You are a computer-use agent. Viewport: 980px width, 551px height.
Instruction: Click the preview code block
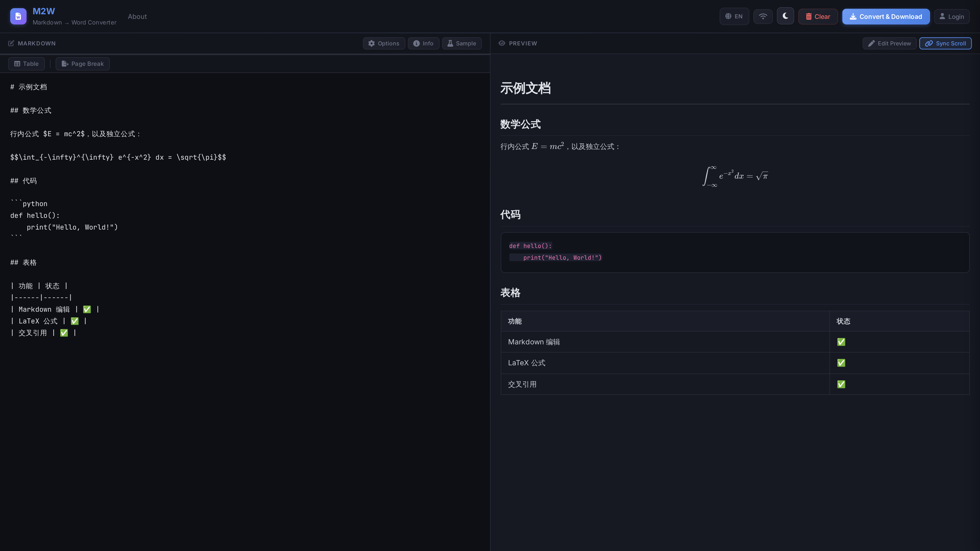click(x=735, y=253)
